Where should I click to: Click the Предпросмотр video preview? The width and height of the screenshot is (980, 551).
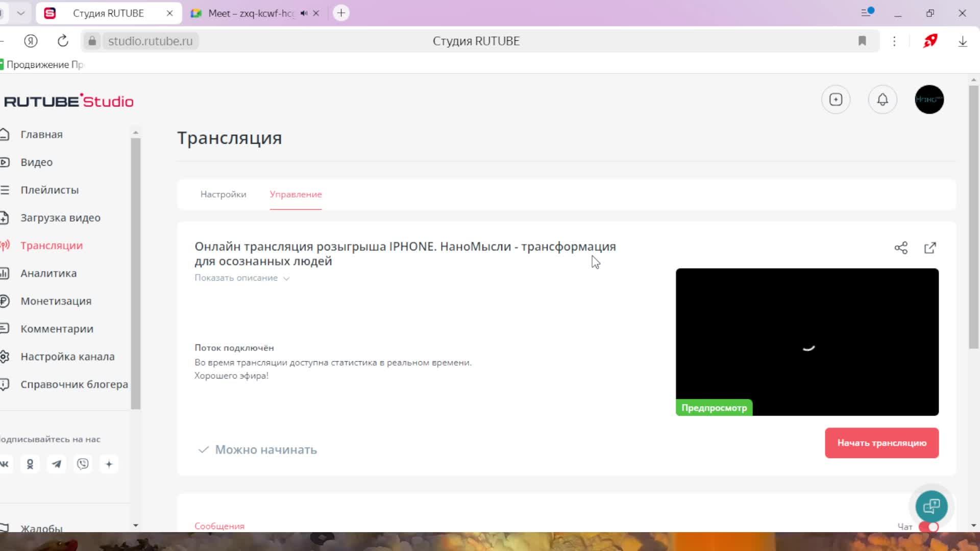(x=807, y=342)
